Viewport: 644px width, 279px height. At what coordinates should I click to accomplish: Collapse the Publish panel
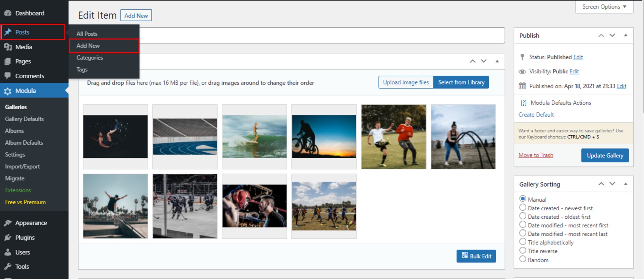(x=626, y=36)
